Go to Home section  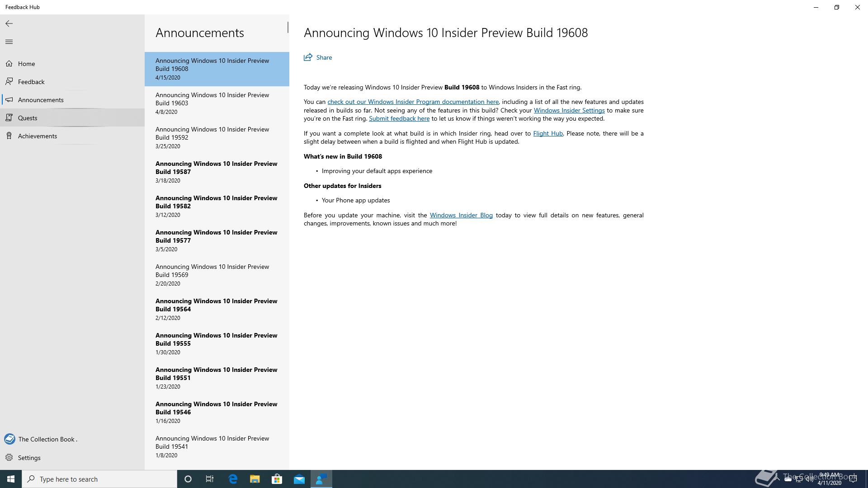(72, 64)
